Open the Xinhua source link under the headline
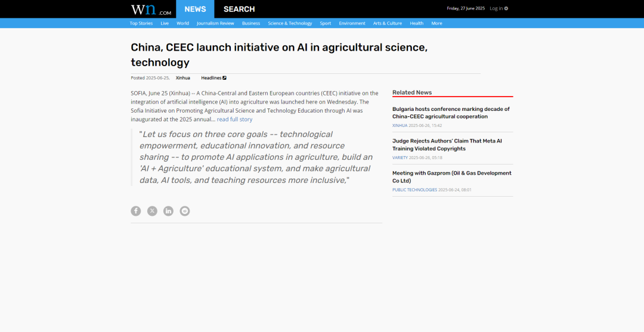The height and width of the screenshot is (332, 644). pos(182,78)
